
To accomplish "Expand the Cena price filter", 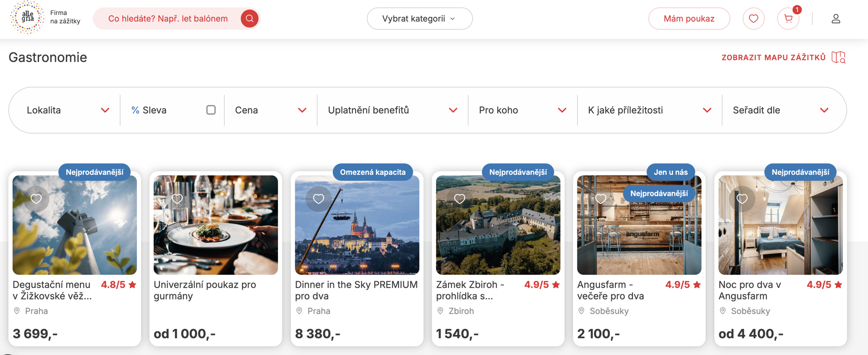I will pyautogui.click(x=271, y=110).
